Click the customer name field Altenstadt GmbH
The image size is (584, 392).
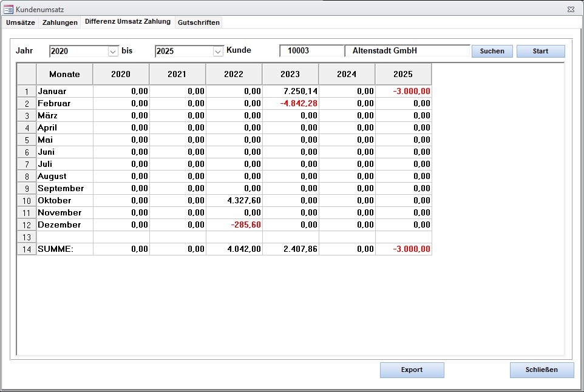407,51
